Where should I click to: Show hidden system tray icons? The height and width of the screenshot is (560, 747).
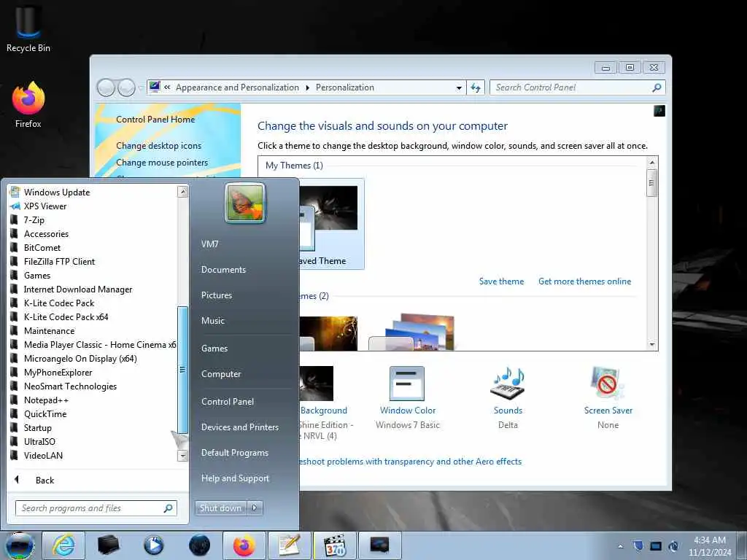620,546
